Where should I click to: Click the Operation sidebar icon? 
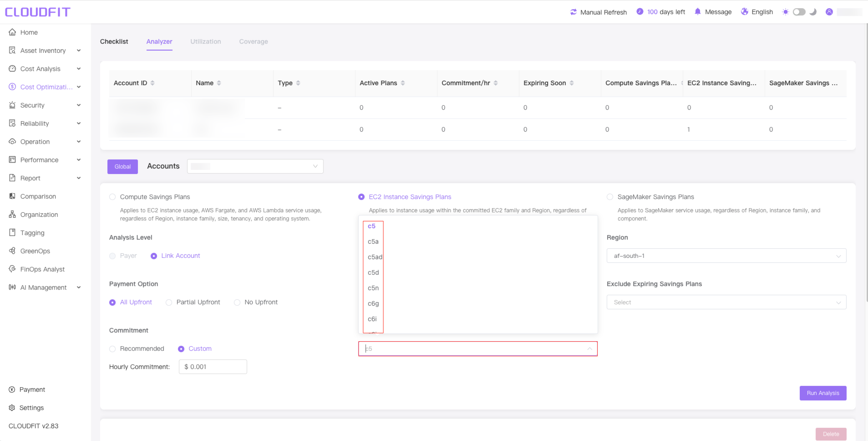pos(12,142)
